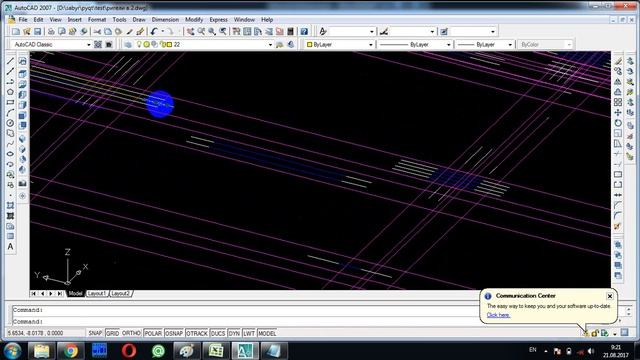Open the toolbar Help question icon
The image size is (640, 360).
point(304,31)
